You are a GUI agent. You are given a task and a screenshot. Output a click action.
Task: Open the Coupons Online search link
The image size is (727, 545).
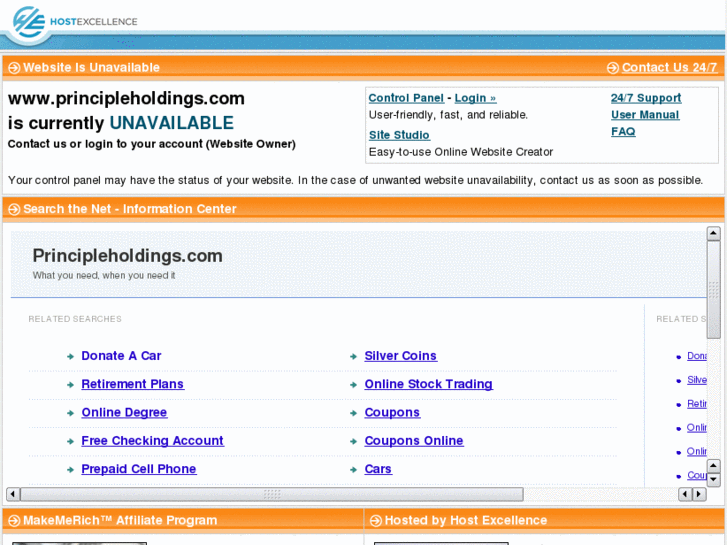click(x=414, y=441)
